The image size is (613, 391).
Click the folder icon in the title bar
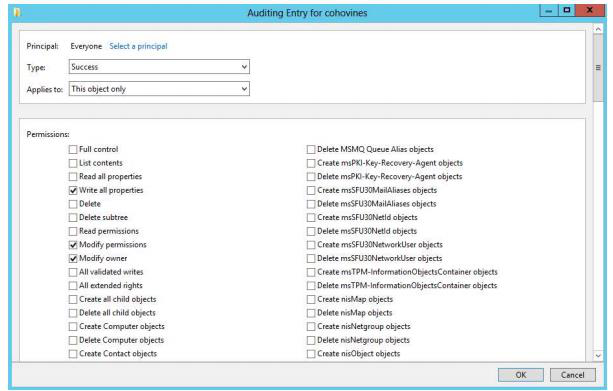point(16,13)
